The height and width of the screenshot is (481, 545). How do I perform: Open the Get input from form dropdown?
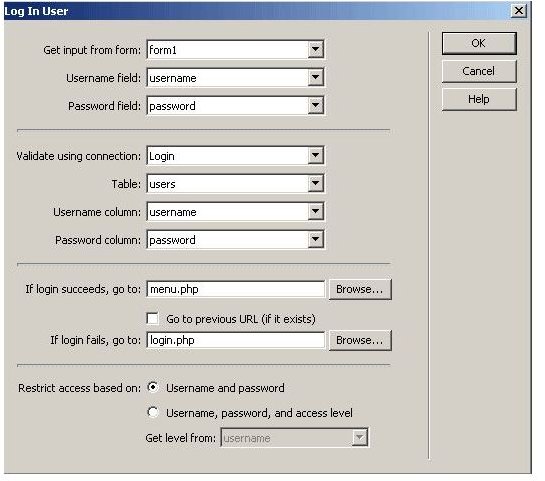pyautogui.click(x=236, y=50)
